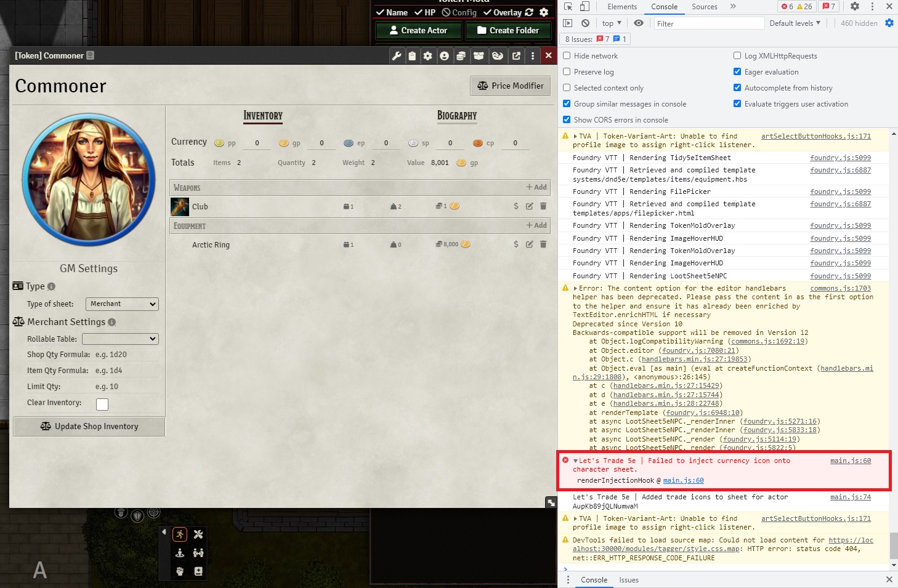
Task: Open the Type of sheet dropdown
Action: point(121,304)
